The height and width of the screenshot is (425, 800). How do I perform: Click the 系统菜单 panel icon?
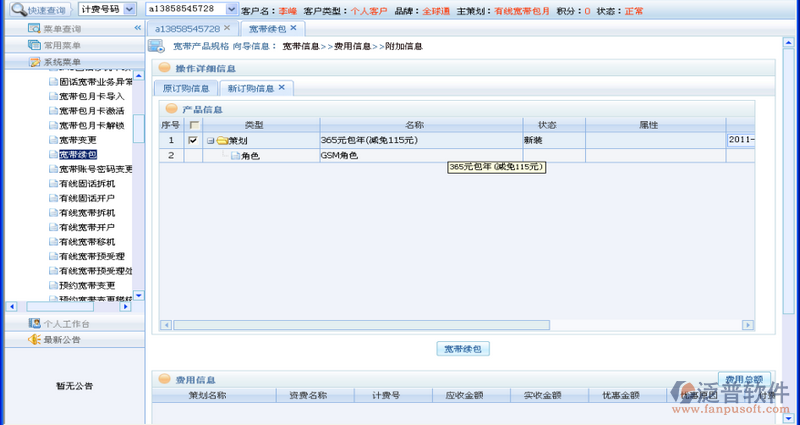click(35, 62)
